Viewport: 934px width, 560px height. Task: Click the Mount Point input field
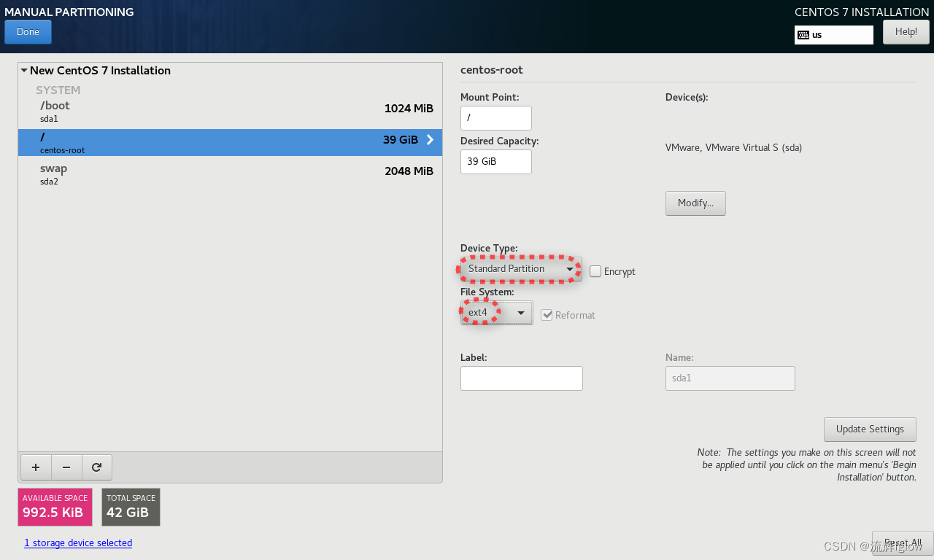[x=496, y=118]
